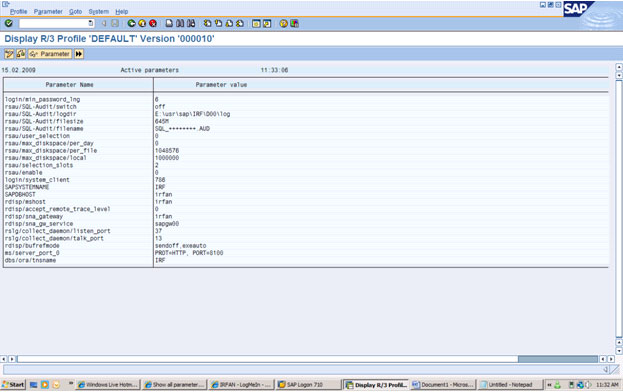The image size is (623, 392).
Task: Click the Print icon in the toolbar
Action: point(169,23)
